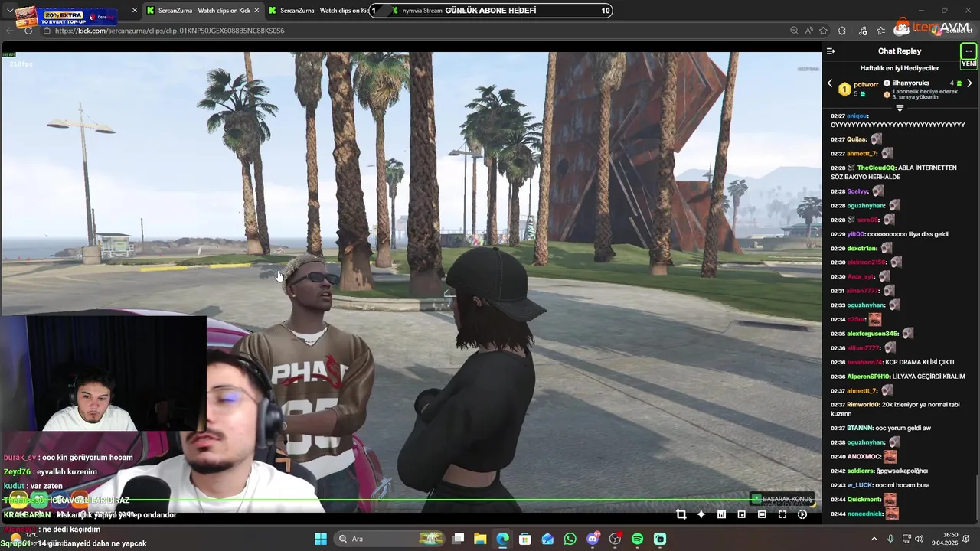This screenshot has width=980, height=551.
Task: Reload the page
Action: pos(28,31)
